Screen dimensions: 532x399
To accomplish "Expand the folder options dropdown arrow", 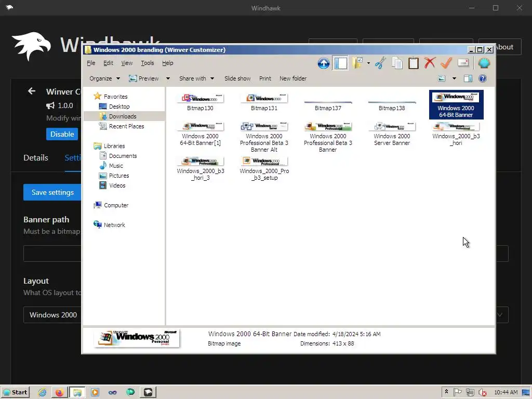I will click(x=368, y=63).
